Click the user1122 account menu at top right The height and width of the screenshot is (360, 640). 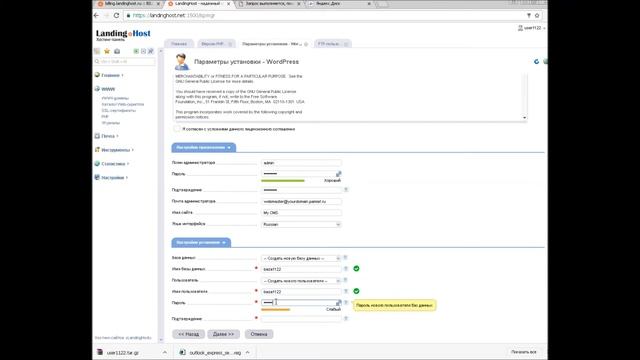(x=532, y=28)
